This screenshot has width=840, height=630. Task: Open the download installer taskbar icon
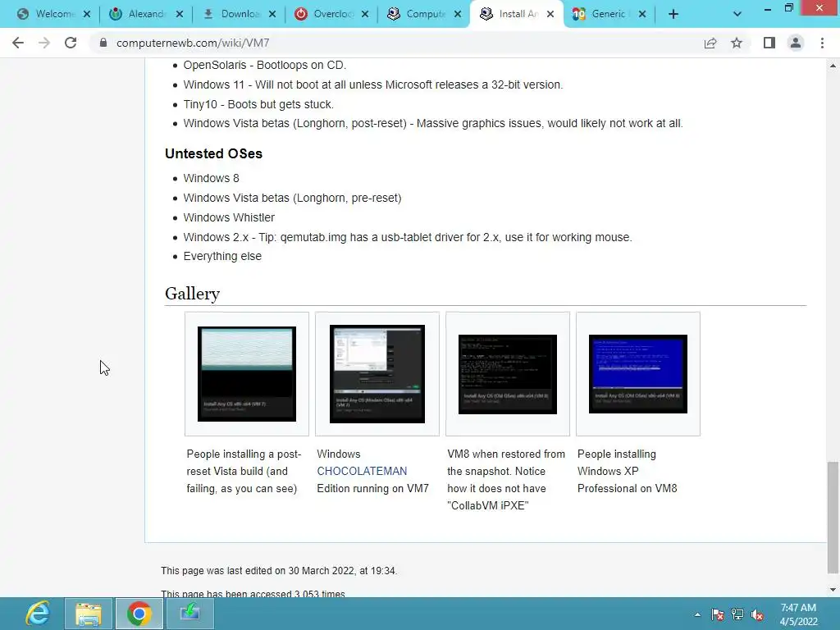coord(189,614)
